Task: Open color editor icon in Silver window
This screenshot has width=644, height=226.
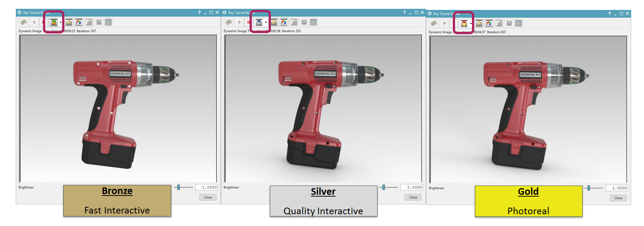Action: click(284, 22)
